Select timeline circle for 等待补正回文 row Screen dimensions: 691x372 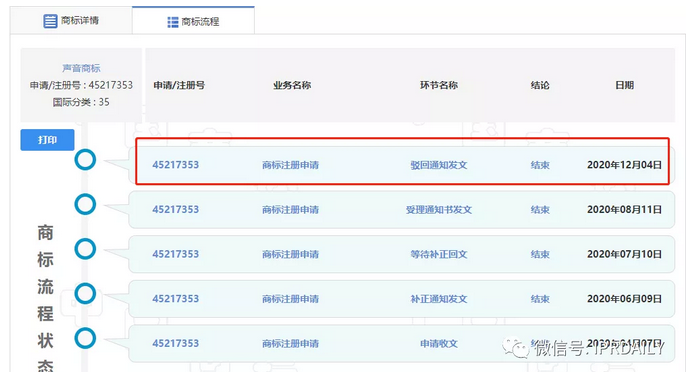[x=85, y=249]
